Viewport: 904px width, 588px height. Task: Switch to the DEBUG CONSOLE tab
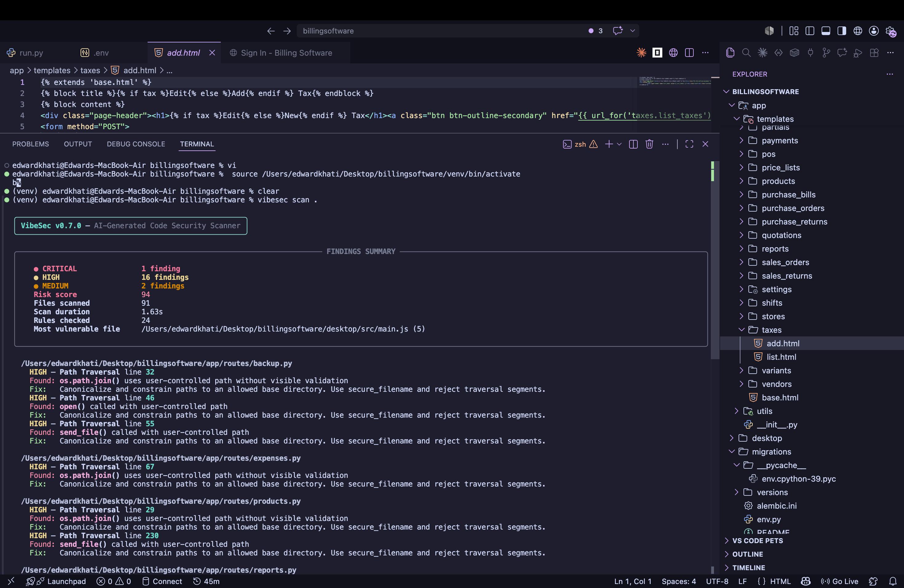(136, 144)
